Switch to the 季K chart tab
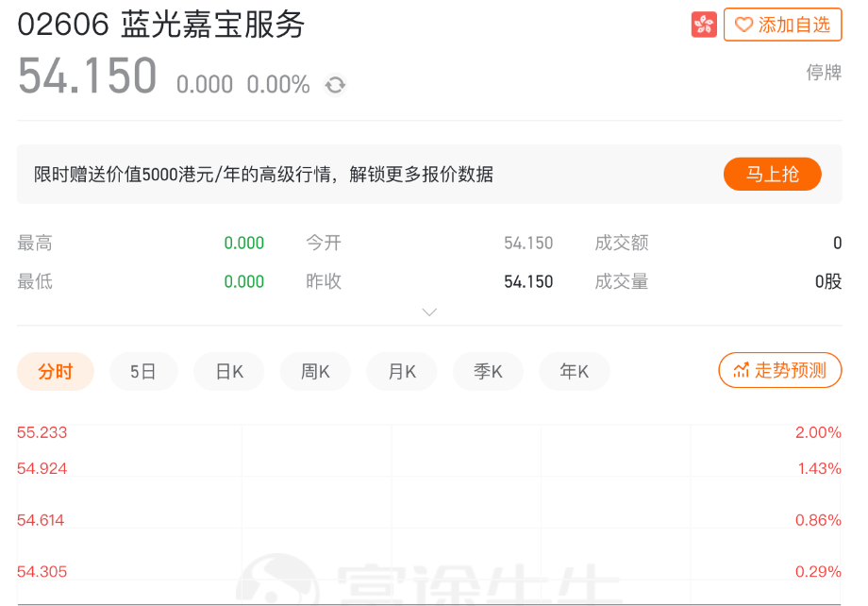This screenshot has height=606, width=868. 488,371
